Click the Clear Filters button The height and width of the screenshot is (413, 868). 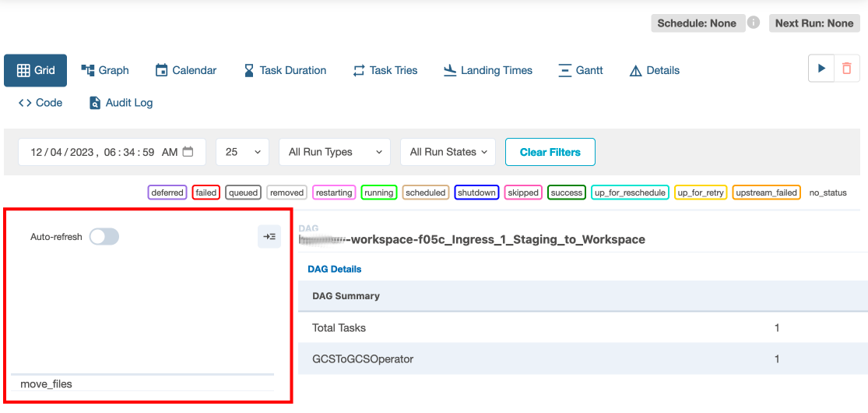pyautogui.click(x=550, y=152)
